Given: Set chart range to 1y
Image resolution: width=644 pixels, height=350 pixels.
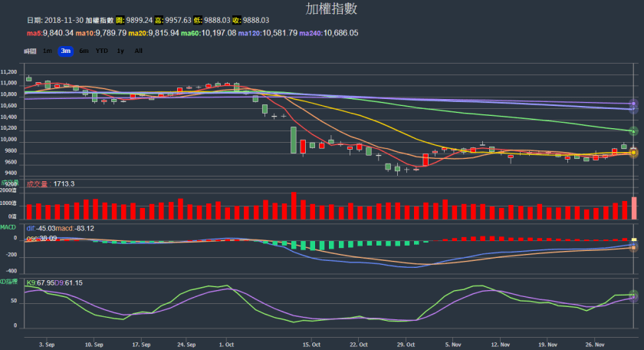Looking at the screenshot, I should (x=120, y=51).
